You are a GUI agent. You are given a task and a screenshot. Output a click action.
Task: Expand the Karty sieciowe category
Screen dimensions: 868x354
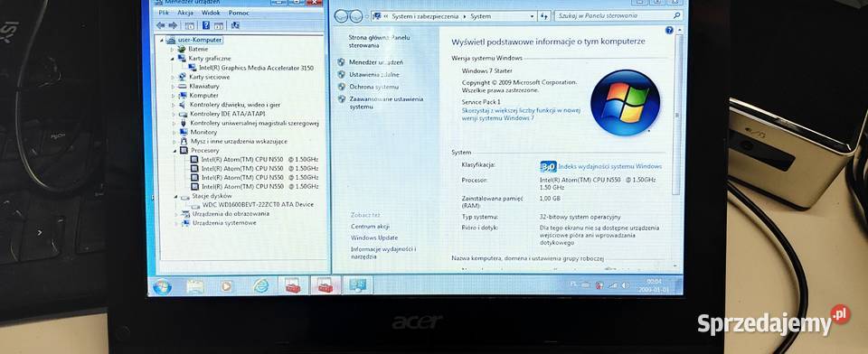tap(174, 78)
